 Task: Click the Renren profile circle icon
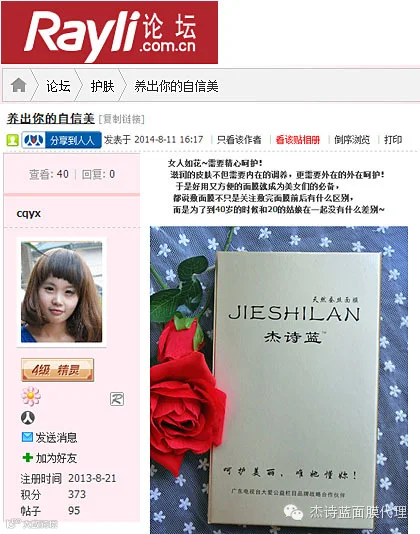pos(28,417)
